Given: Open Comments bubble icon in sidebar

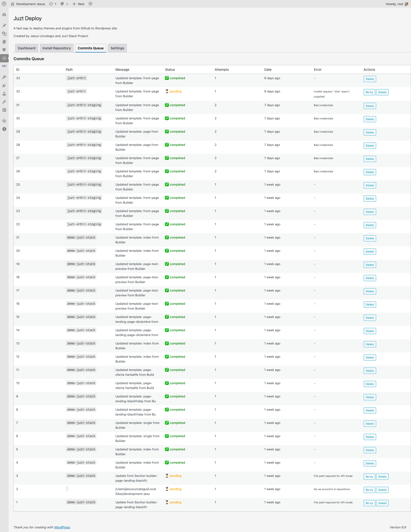Looking at the screenshot, I should [x=4, y=50].
